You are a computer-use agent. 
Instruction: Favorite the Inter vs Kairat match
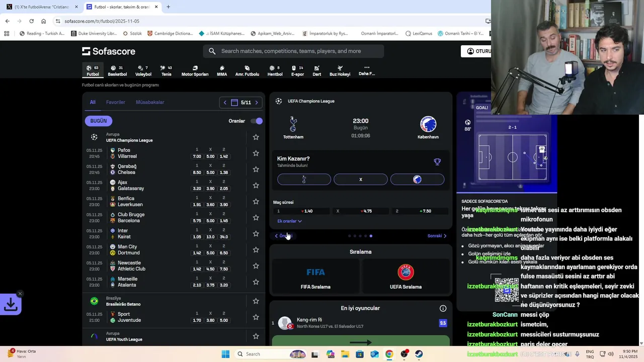coord(256,234)
